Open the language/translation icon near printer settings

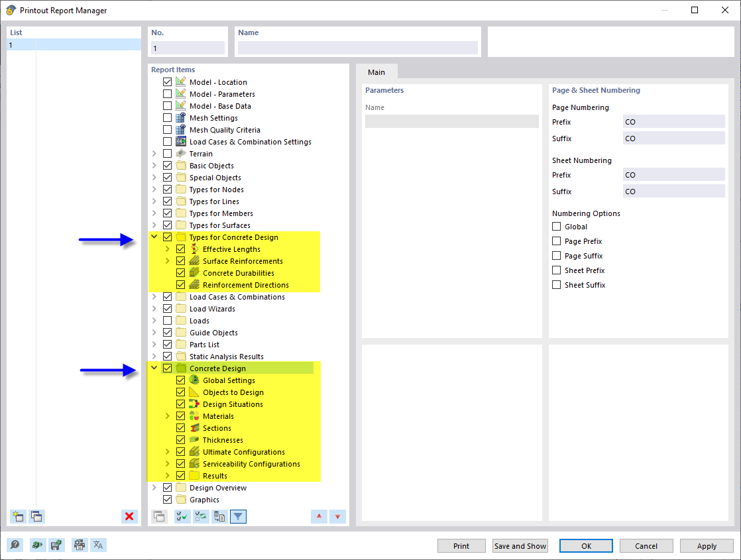click(98, 545)
